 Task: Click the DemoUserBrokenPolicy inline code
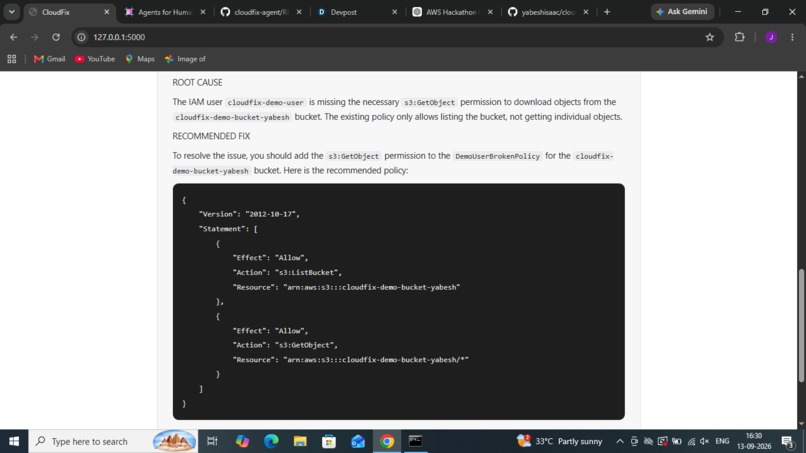click(498, 156)
